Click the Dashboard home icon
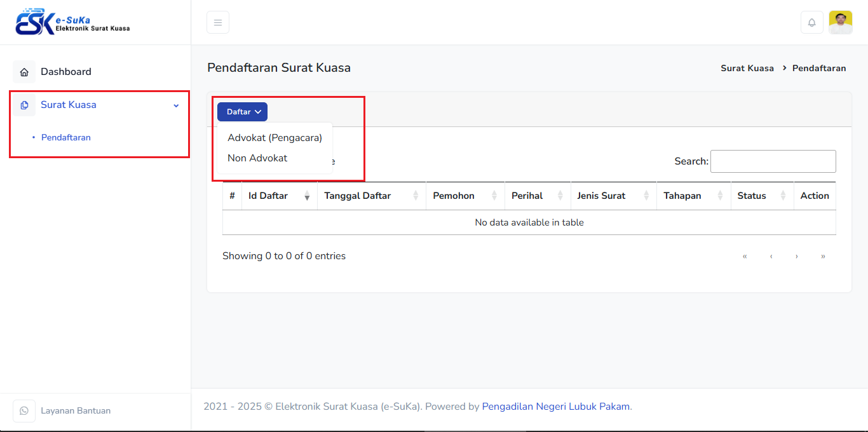This screenshot has width=868, height=432. [x=24, y=72]
